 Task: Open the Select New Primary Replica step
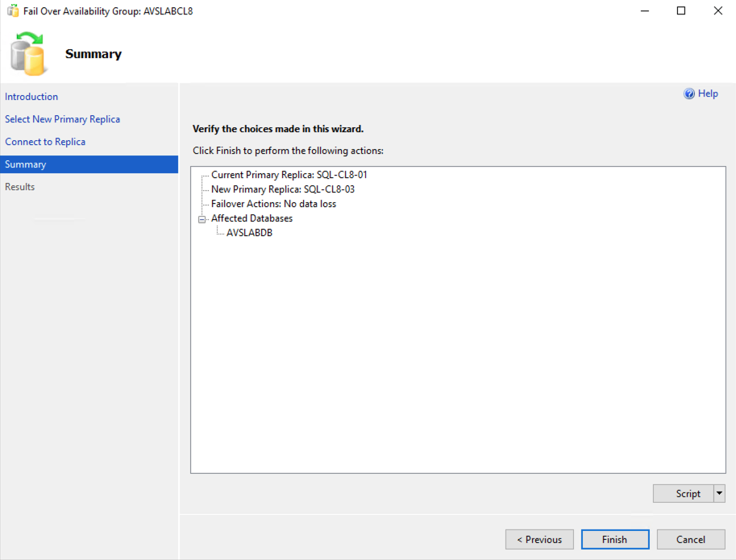tap(62, 119)
